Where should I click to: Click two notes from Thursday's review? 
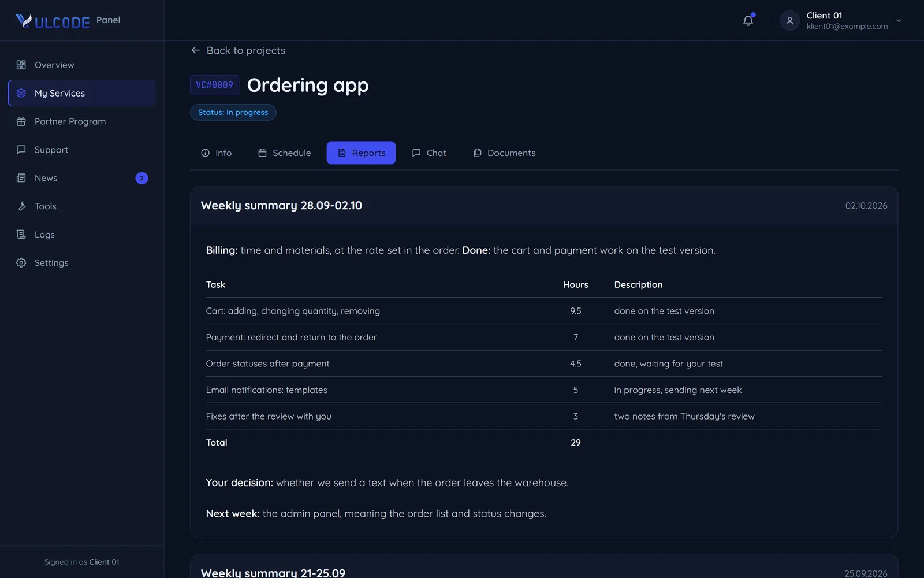tap(684, 416)
